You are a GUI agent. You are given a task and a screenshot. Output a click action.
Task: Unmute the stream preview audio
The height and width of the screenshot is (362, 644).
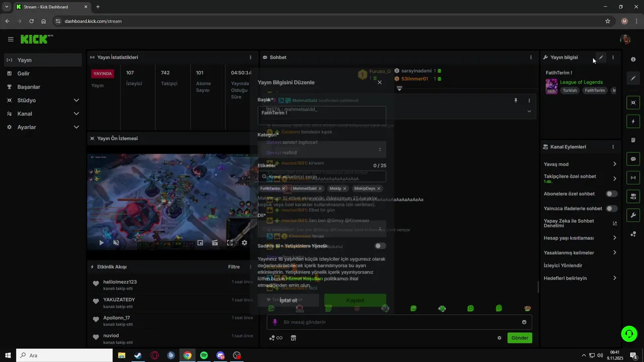click(116, 242)
